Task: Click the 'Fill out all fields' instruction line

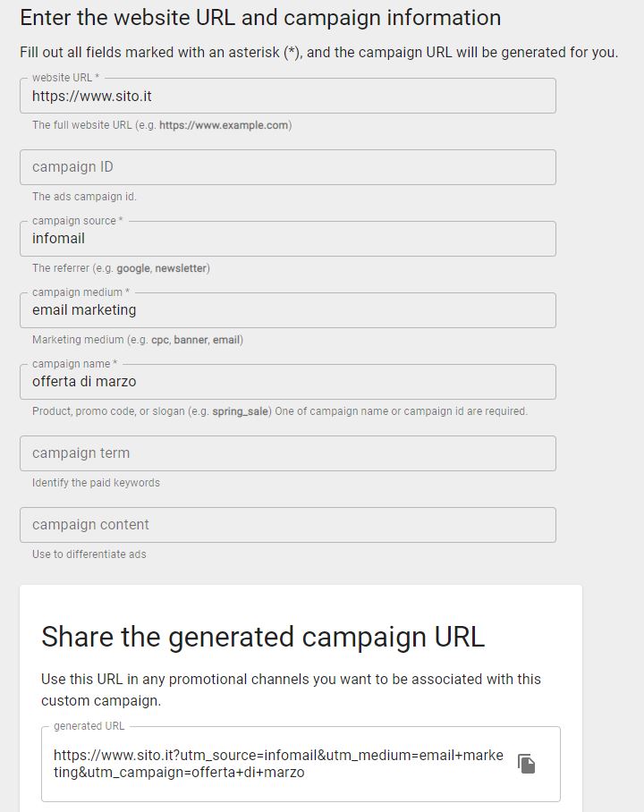Action: (x=318, y=52)
